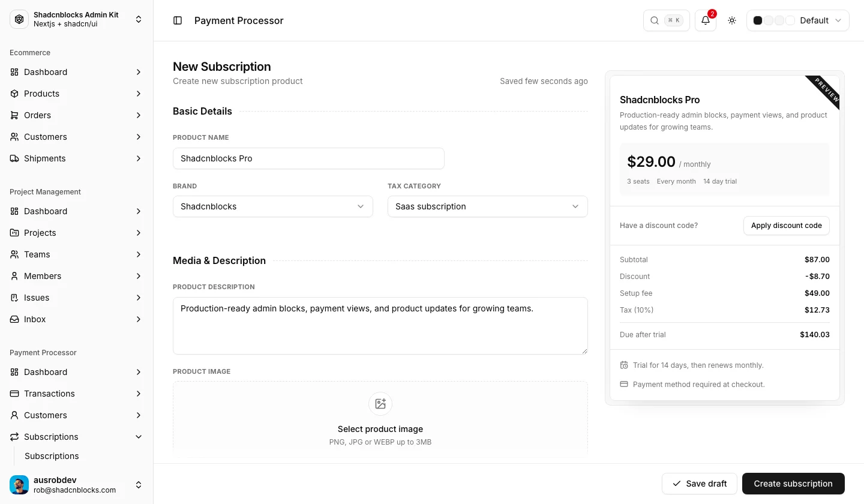
Task: Click the select product image upload icon
Action: pyautogui.click(x=380, y=404)
